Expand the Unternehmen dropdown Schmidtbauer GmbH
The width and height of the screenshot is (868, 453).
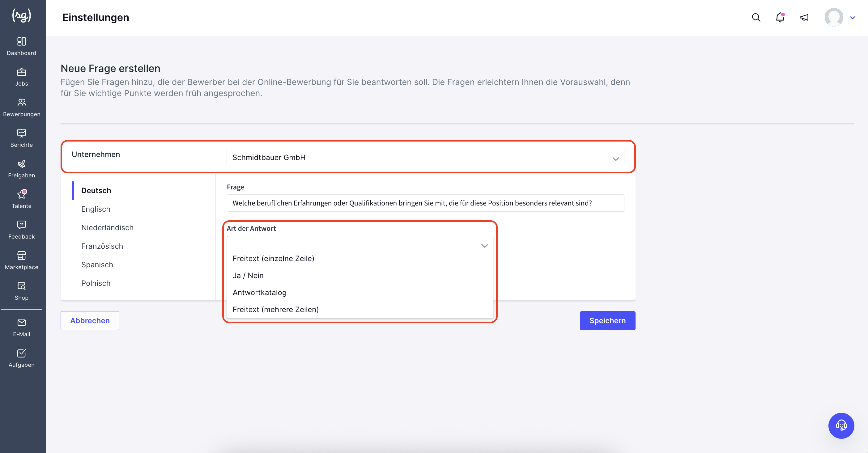click(425, 157)
